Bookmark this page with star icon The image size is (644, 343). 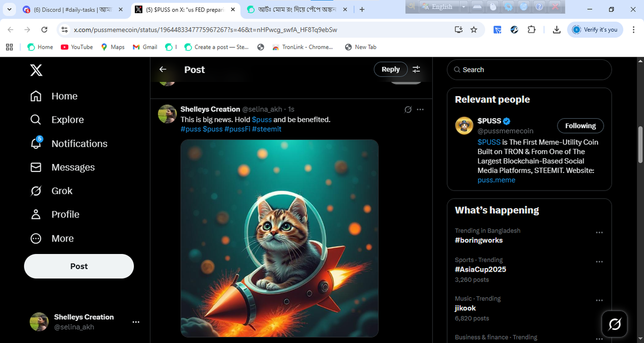click(x=473, y=30)
